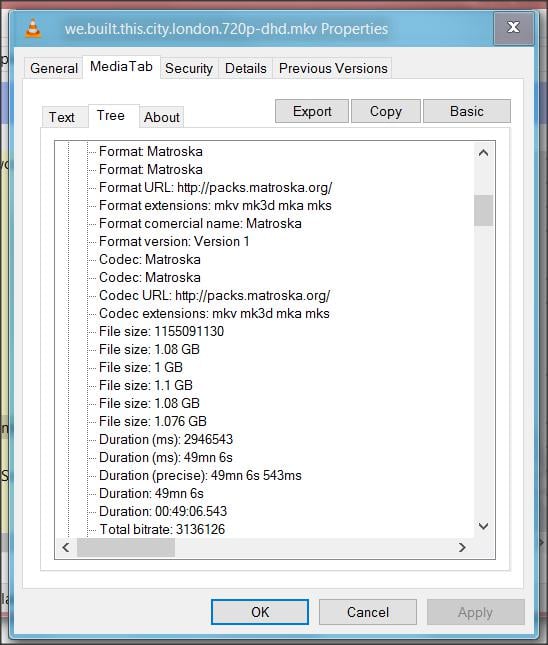Go to the Details tab
The height and width of the screenshot is (645, 548).
(246, 68)
